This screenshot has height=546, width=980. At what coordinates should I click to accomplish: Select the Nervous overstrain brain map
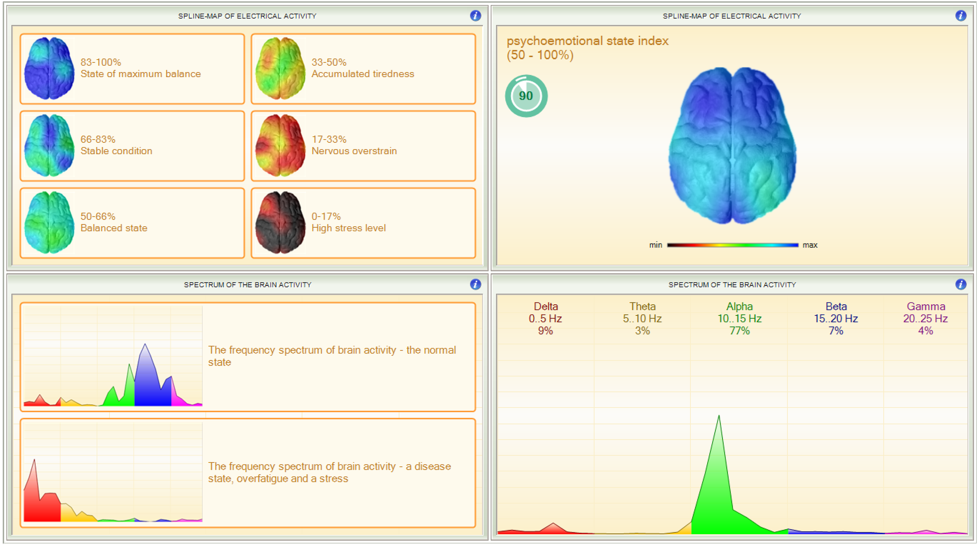coord(279,146)
